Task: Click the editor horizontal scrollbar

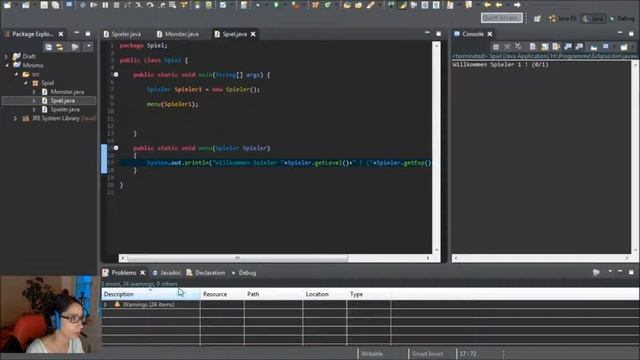Action: tap(237, 258)
